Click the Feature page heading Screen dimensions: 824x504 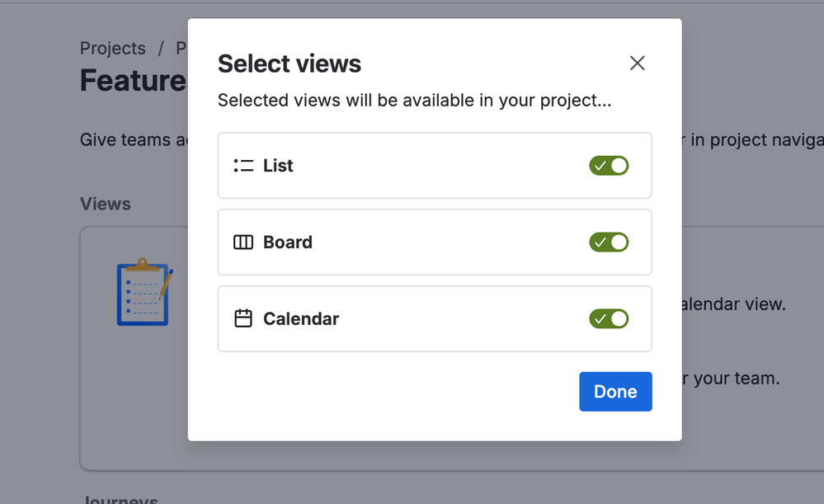click(132, 81)
